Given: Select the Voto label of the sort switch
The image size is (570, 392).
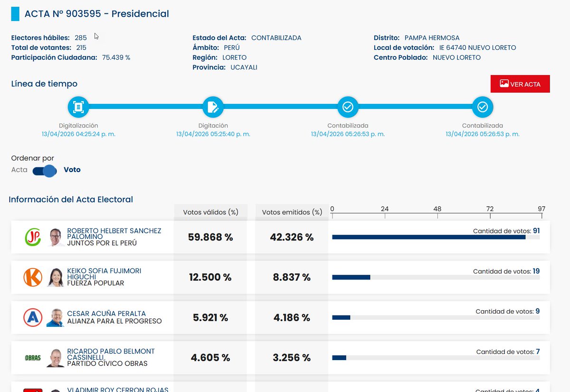Looking at the screenshot, I should coord(72,170).
